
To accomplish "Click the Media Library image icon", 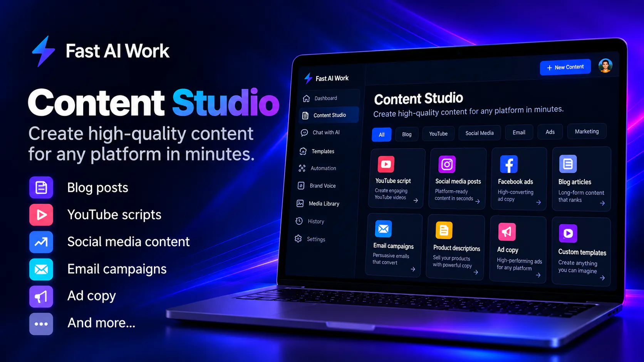I will [300, 204].
